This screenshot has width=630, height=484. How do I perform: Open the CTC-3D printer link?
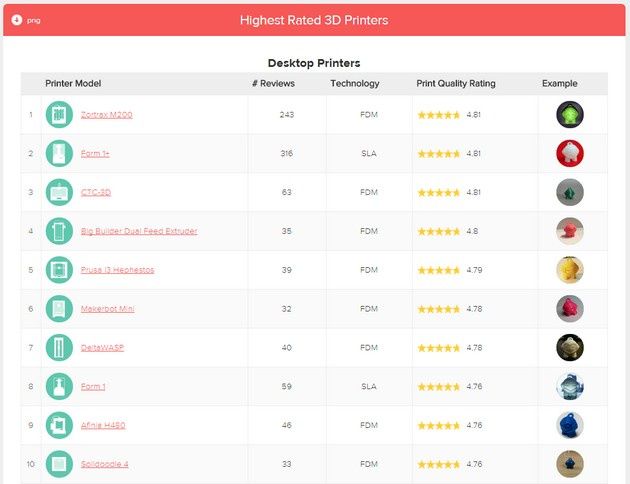click(x=96, y=192)
